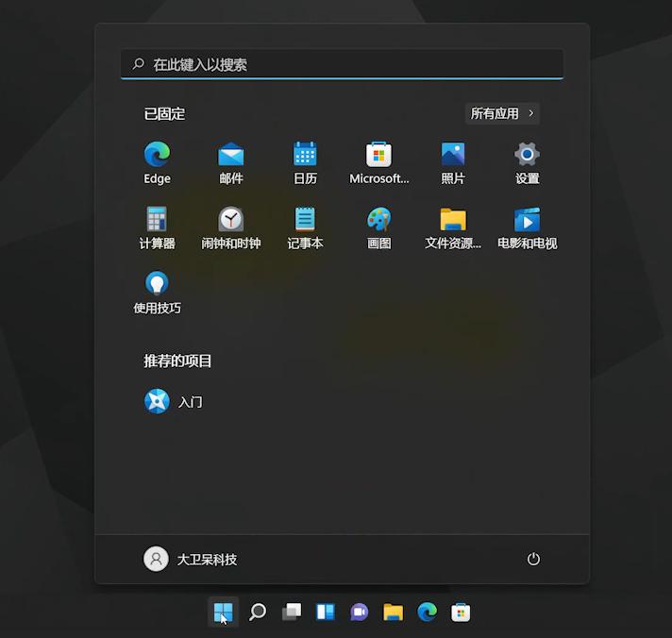Launch Edge from the taskbar
Image resolution: width=672 pixels, height=638 pixels.
[427, 612]
